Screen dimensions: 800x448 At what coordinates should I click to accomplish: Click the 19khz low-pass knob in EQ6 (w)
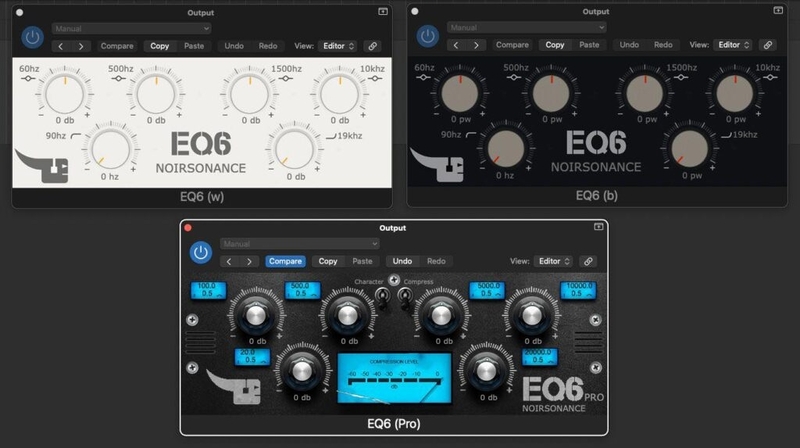coord(294,150)
